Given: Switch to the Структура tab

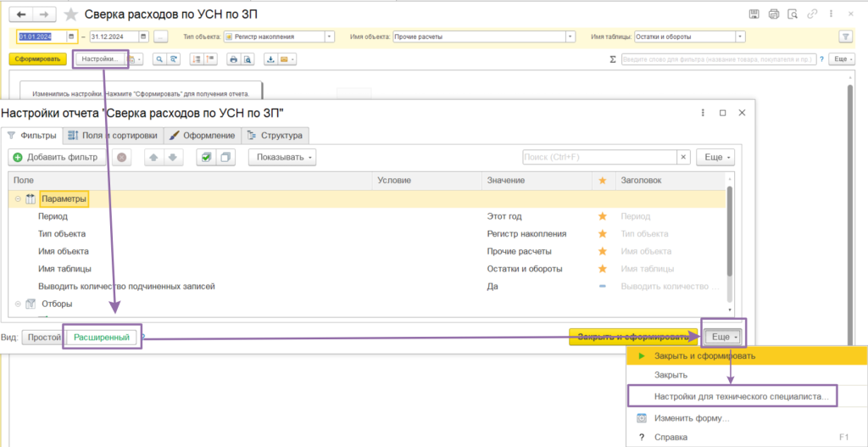Looking at the screenshot, I should [275, 135].
